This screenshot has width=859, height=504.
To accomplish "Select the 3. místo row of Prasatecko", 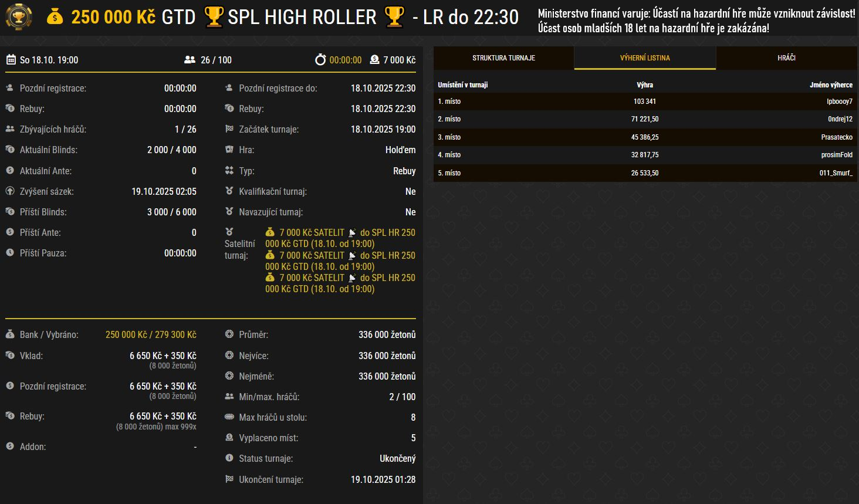I will 645,137.
